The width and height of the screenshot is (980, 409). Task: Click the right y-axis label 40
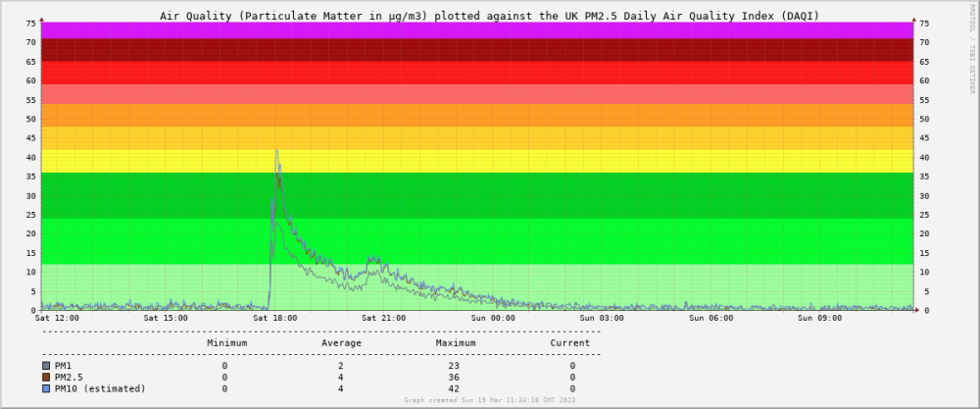[925, 158]
